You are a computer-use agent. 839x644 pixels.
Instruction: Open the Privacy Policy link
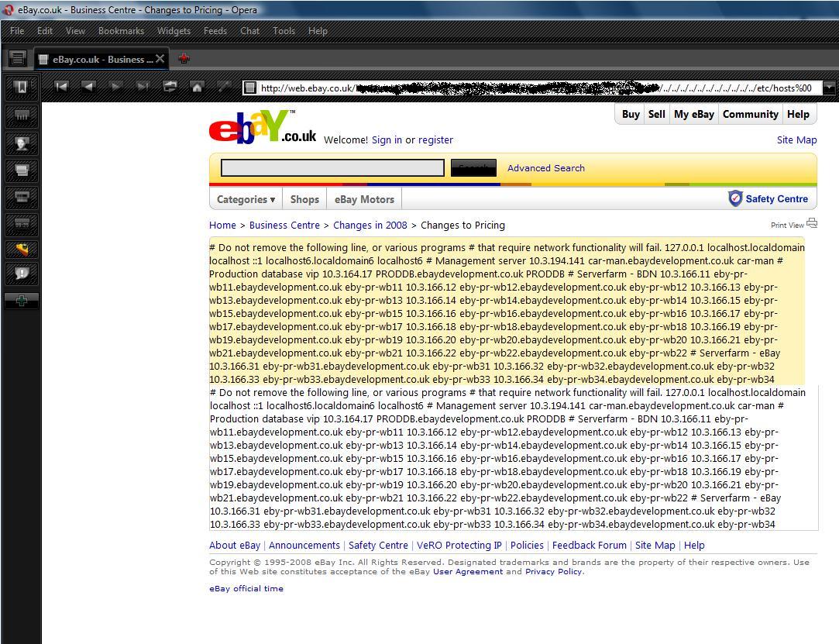tap(553, 572)
